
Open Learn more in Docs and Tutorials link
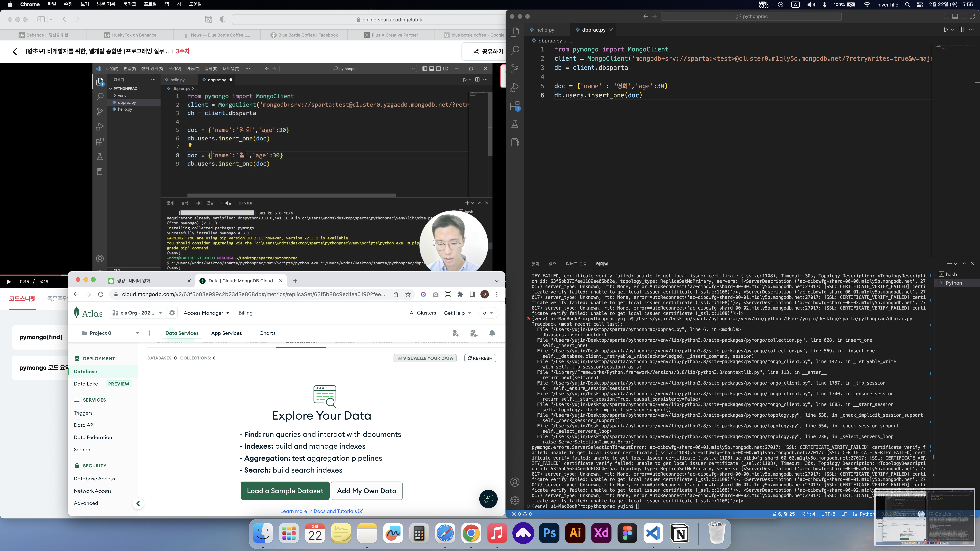coord(322,511)
